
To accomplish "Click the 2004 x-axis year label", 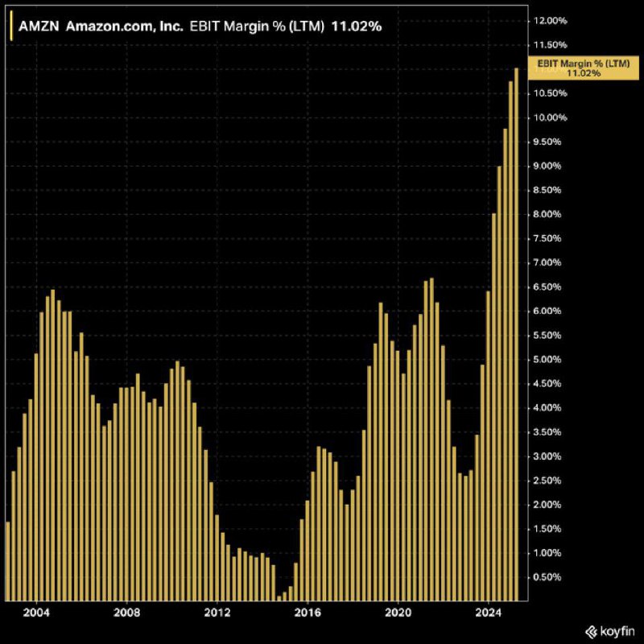I will (x=36, y=613).
